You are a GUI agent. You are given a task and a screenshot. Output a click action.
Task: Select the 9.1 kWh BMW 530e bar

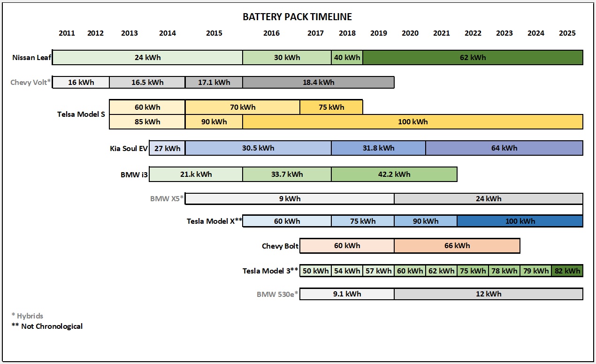point(347,294)
